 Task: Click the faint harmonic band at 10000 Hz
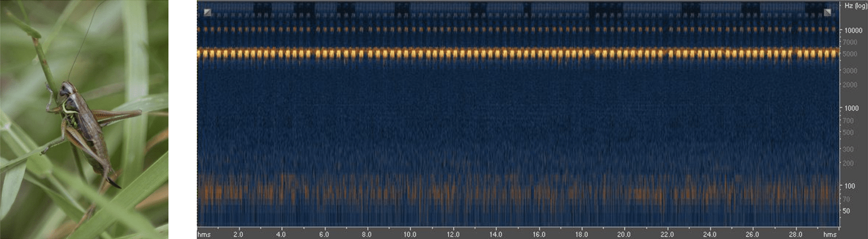[518, 30]
